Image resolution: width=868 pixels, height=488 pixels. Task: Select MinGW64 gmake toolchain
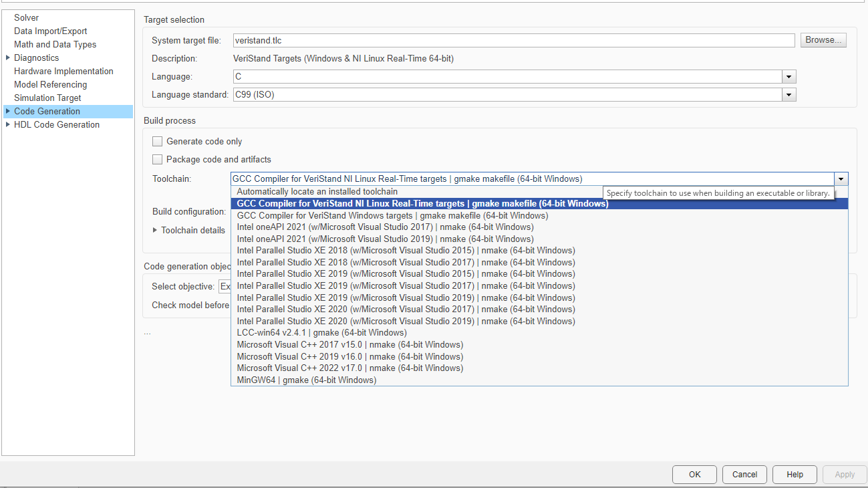pyautogui.click(x=539, y=380)
